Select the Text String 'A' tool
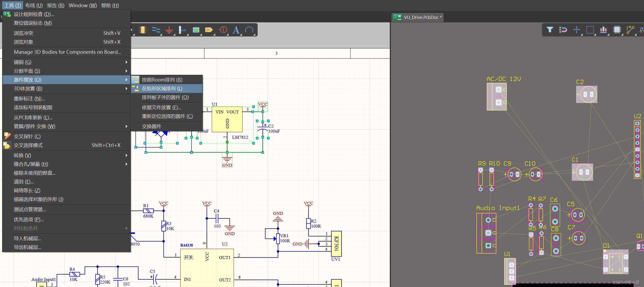Viewport: 644px width, 287px height. pyautogui.click(x=236, y=30)
